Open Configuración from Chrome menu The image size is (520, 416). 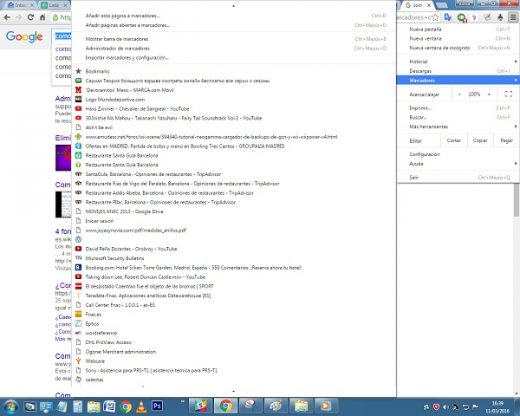(x=458, y=154)
